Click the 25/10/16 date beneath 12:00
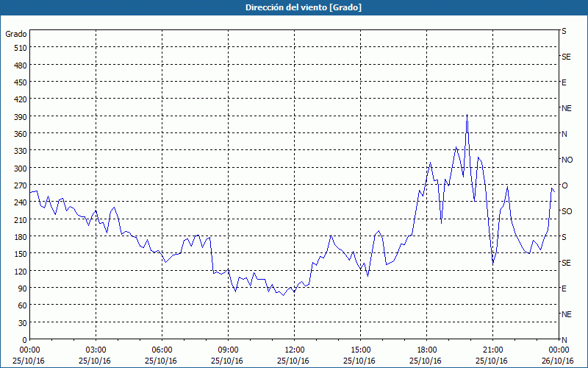Image resolution: width=588 pixels, height=368 pixels. pyautogui.click(x=293, y=361)
